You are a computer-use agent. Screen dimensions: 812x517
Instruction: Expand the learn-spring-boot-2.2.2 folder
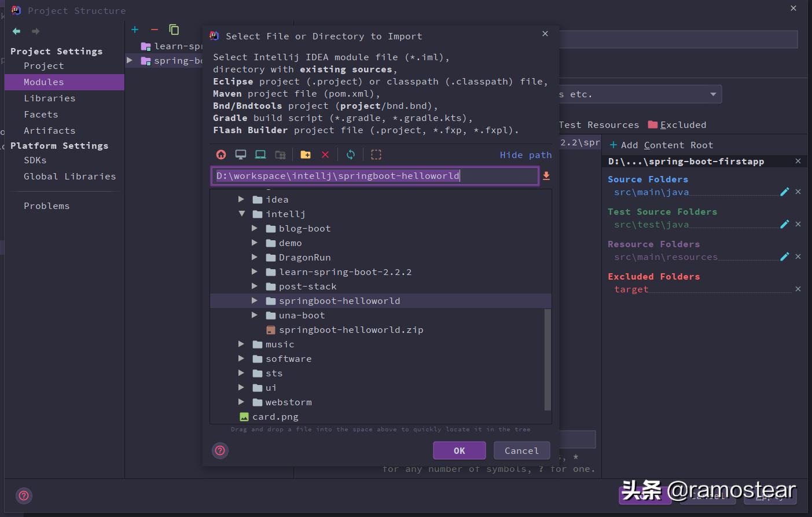[x=254, y=272]
